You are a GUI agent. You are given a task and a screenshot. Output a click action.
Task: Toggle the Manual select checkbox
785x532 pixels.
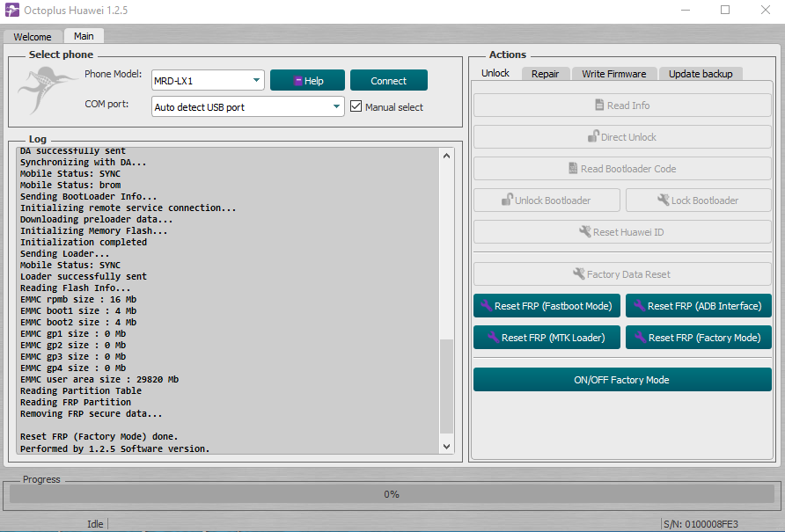(x=356, y=106)
